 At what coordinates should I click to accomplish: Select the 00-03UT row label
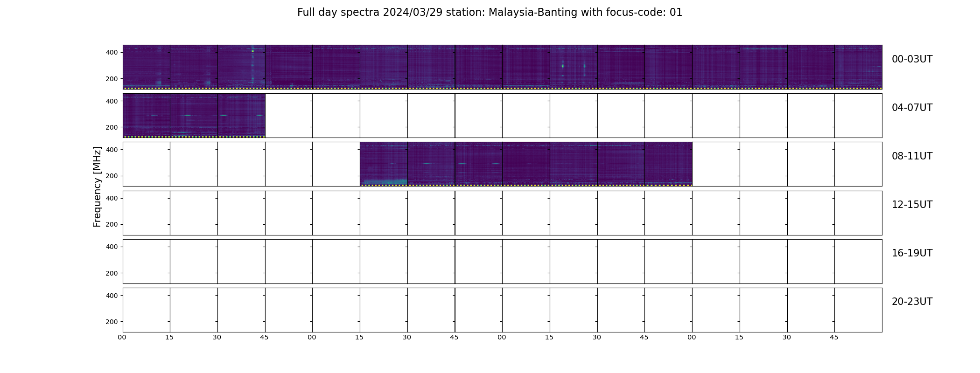point(912,59)
